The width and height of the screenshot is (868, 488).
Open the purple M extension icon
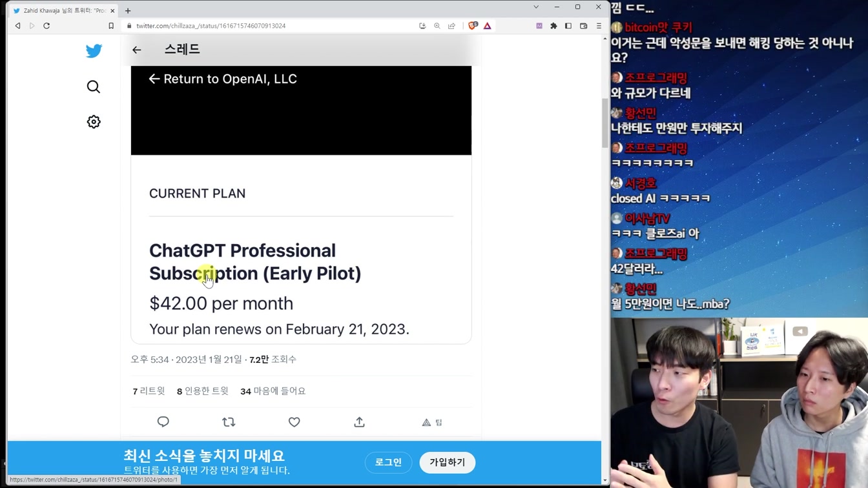tap(539, 26)
